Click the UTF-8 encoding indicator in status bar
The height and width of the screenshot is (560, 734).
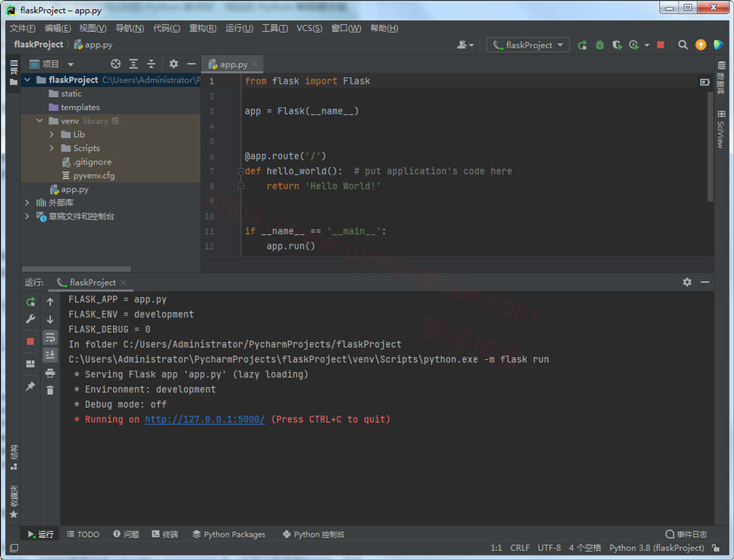pos(549,547)
